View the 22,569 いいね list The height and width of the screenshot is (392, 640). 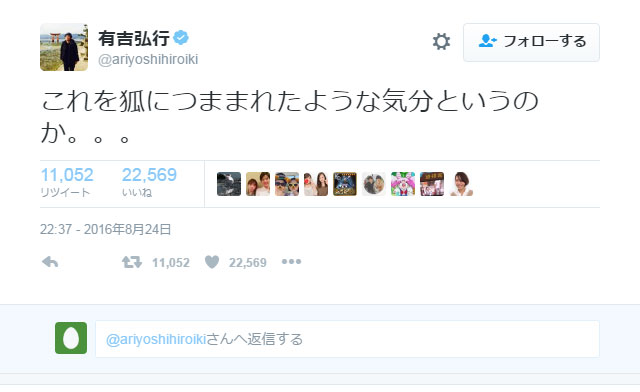(149, 182)
